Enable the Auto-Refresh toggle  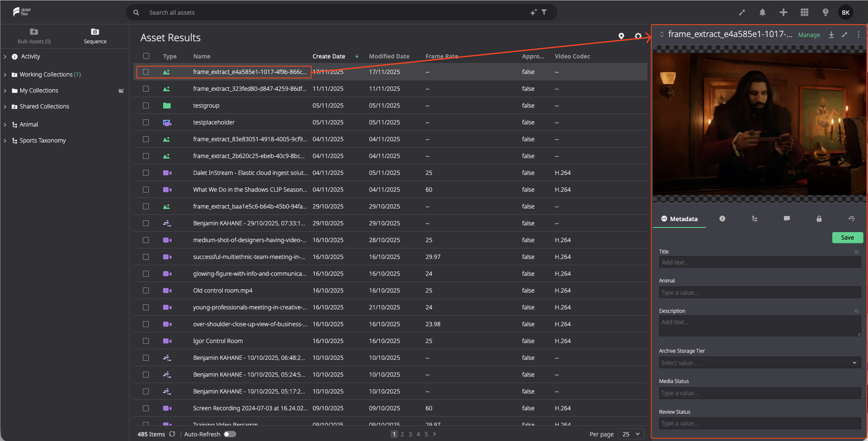(x=230, y=434)
